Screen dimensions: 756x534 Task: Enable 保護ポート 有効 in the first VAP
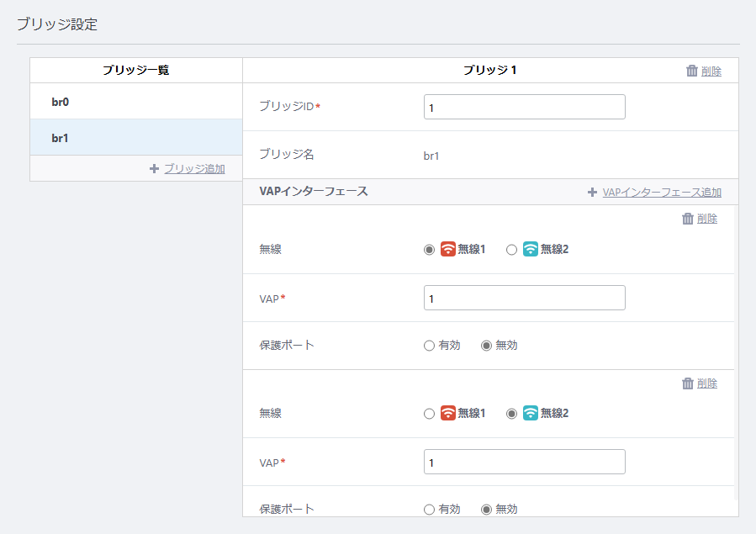click(429, 346)
